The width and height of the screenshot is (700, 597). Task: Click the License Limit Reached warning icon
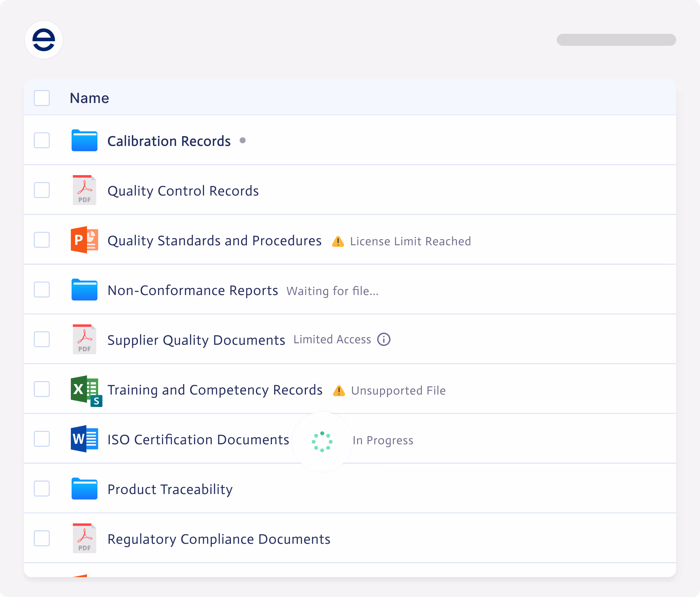click(x=338, y=242)
